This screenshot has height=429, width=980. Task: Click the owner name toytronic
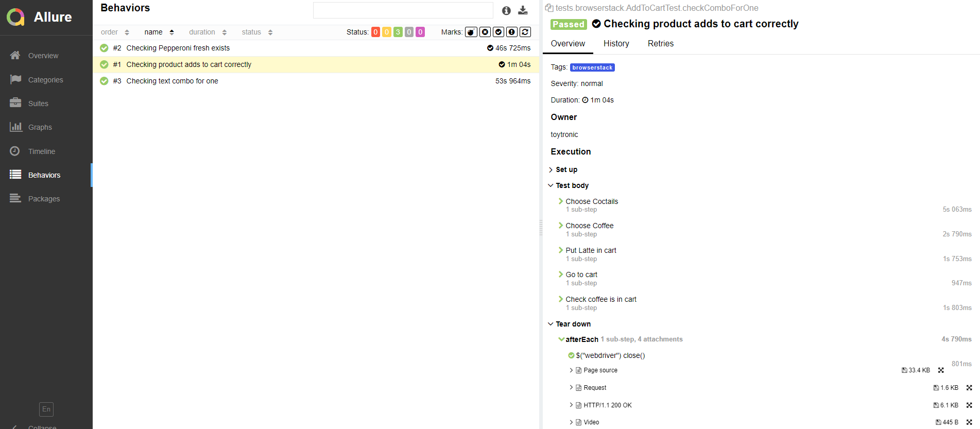[x=564, y=134]
